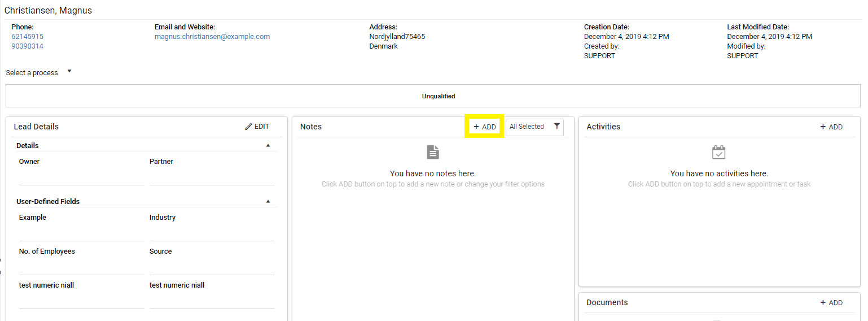The width and height of the screenshot is (868, 321).
Task: Click the Industry field
Action: 212,233
